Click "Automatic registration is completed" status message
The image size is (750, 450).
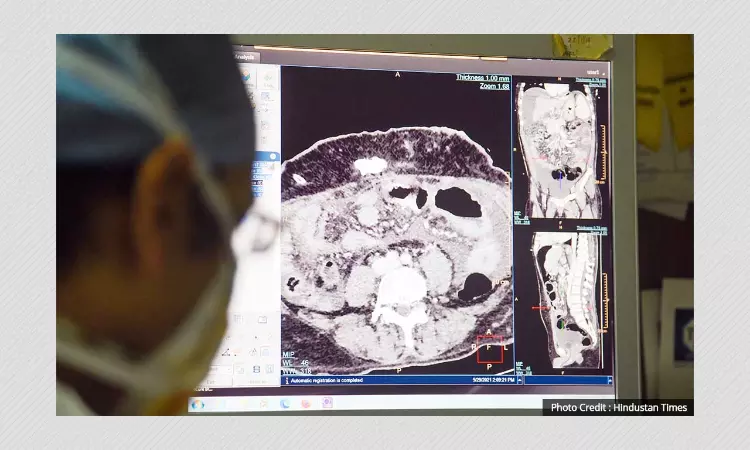point(327,380)
